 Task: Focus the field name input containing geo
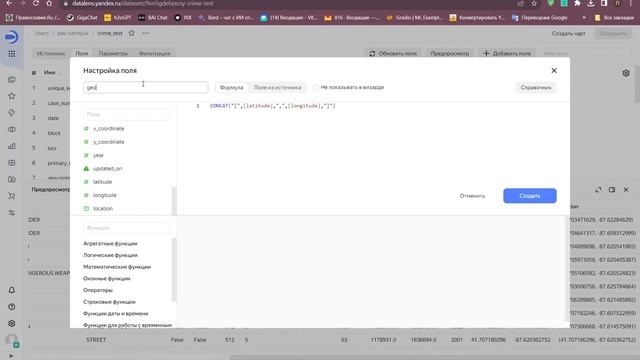(x=146, y=87)
